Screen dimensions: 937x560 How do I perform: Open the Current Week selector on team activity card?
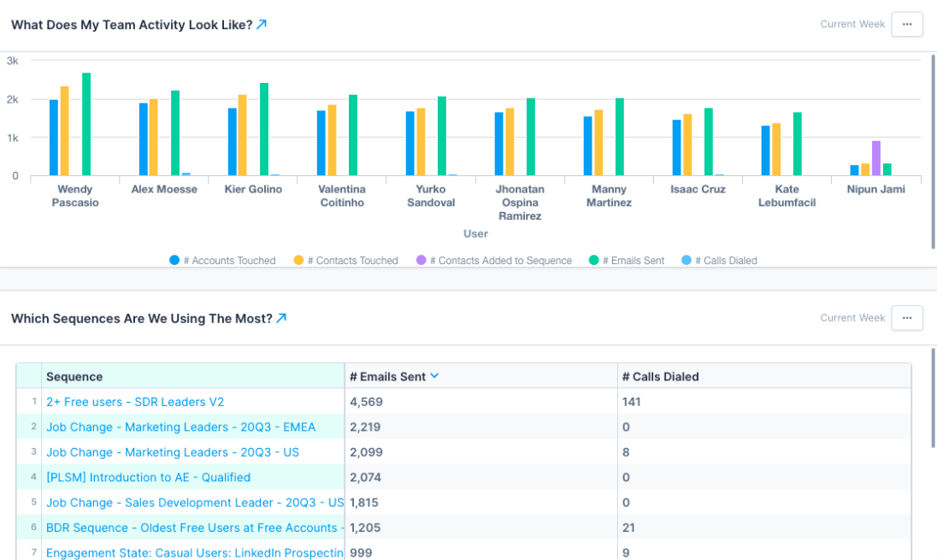point(852,24)
